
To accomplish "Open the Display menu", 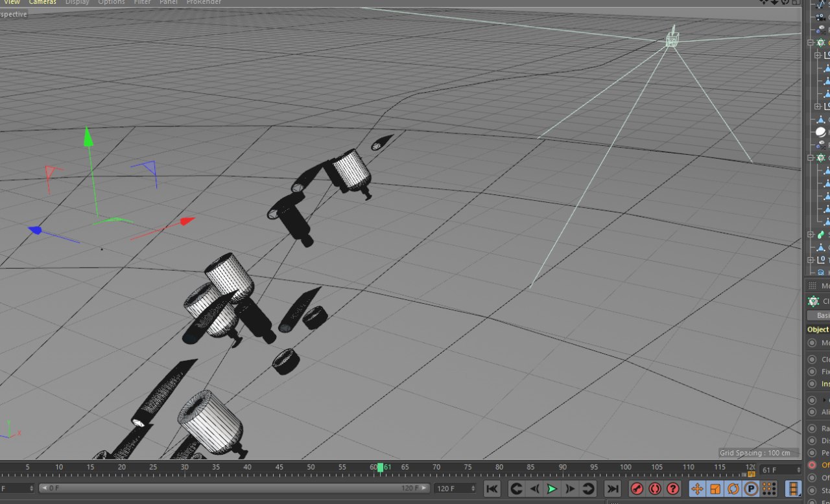I will click(x=77, y=2).
